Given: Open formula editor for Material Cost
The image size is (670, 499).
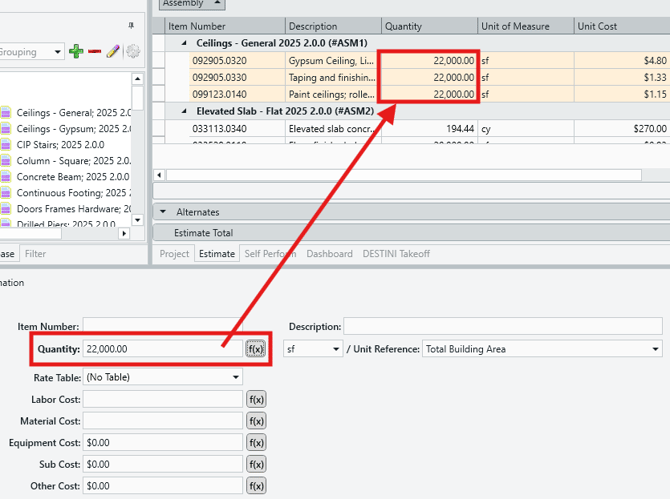Looking at the screenshot, I should click(256, 421).
